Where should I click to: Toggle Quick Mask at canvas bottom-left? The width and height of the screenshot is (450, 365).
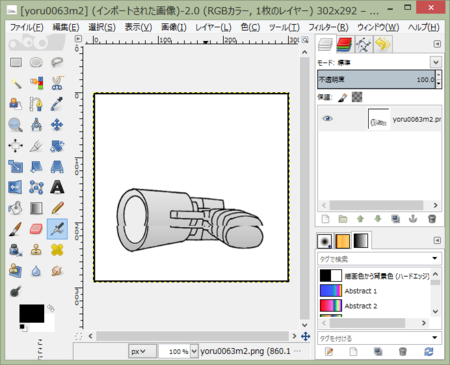(78, 336)
